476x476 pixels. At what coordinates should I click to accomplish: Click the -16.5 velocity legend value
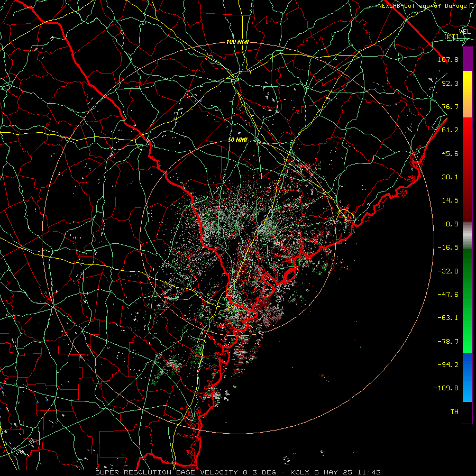click(448, 248)
